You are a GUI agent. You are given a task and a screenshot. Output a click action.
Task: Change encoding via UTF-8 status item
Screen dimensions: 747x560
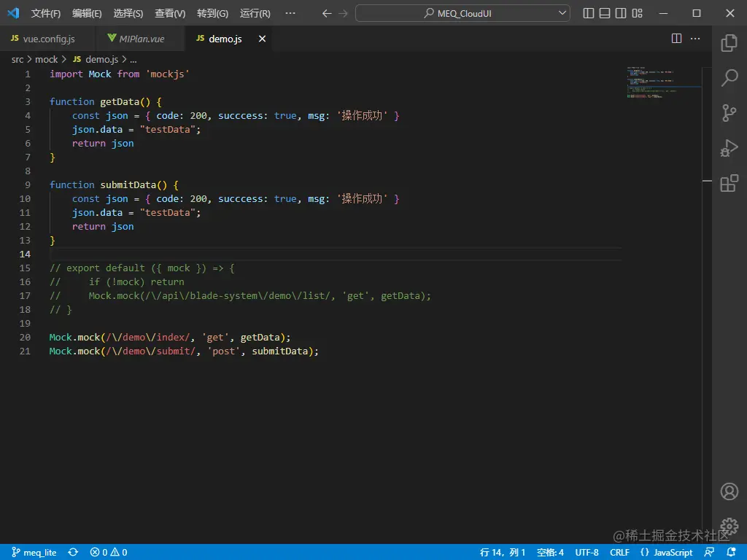click(x=587, y=553)
